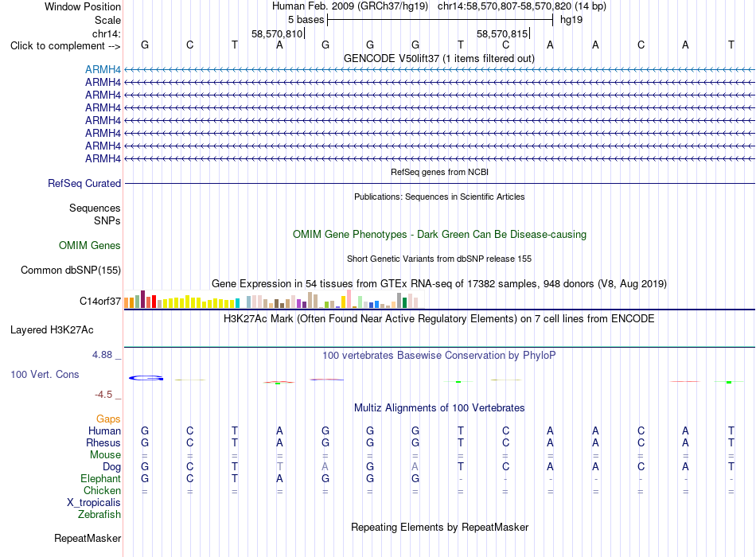The width and height of the screenshot is (756, 557).
Task: Click the SNPs track label
Action: click(107, 220)
